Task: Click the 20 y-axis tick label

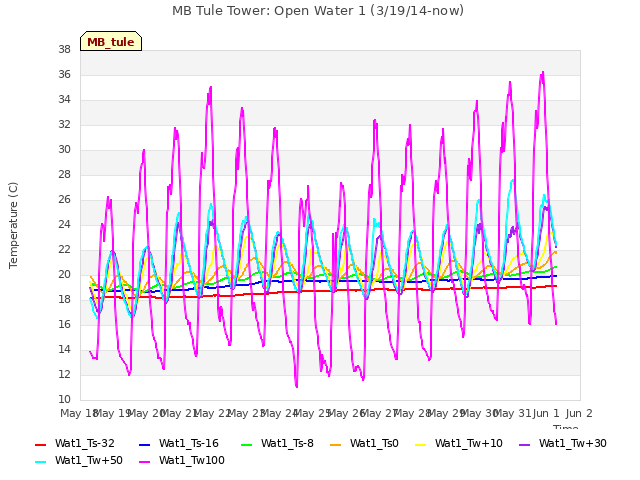Action: tap(64, 275)
